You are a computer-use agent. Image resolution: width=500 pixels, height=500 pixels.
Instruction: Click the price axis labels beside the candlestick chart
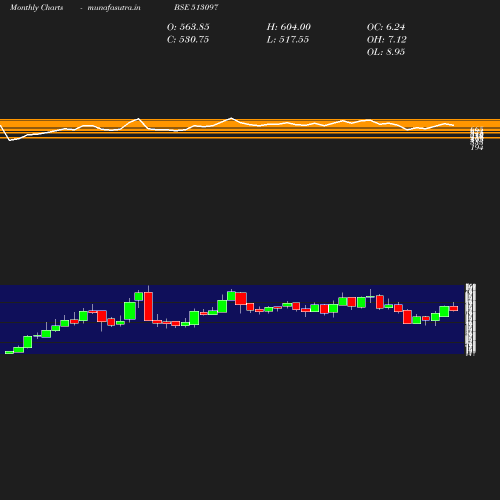click(470, 320)
